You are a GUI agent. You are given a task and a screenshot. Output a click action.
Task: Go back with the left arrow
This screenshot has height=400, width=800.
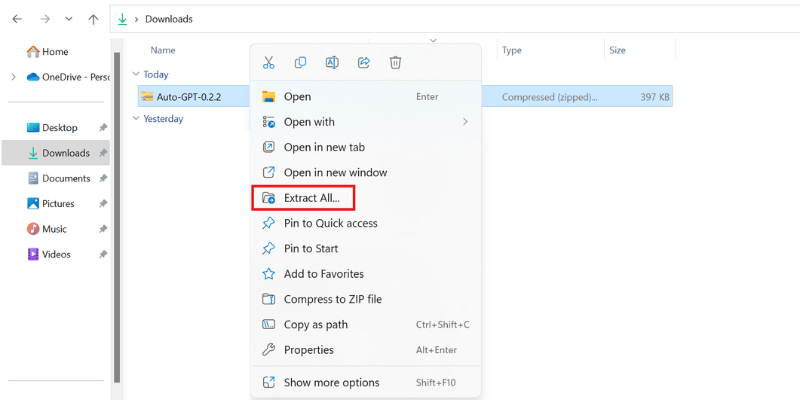[x=17, y=19]
